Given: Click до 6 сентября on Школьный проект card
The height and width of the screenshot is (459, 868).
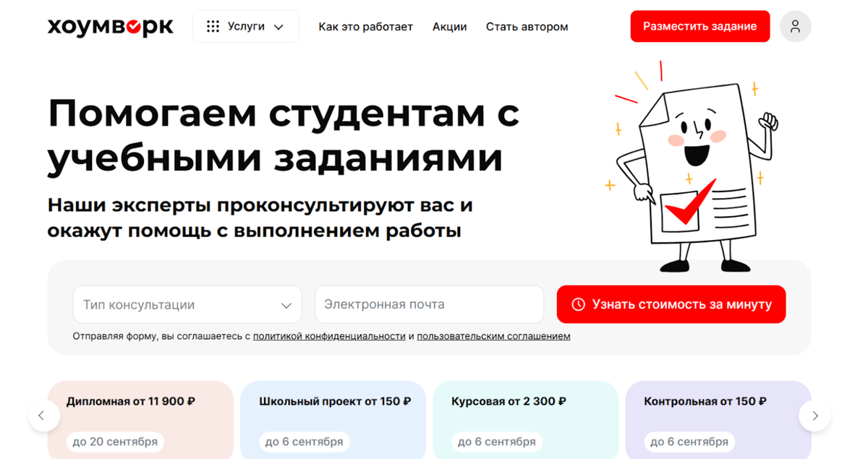Looking at the screenshot, I should (304, 442).
